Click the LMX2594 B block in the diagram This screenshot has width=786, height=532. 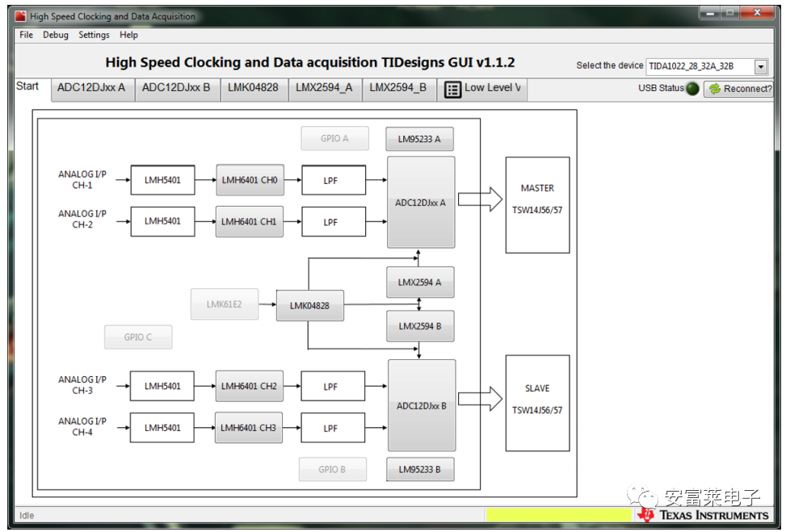click(420, 326)
